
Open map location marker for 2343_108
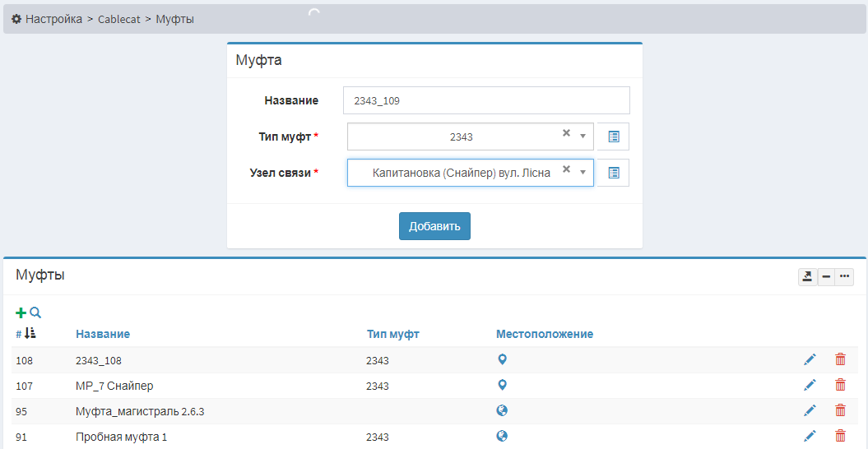pyautogui.click(x=502, y=359)
